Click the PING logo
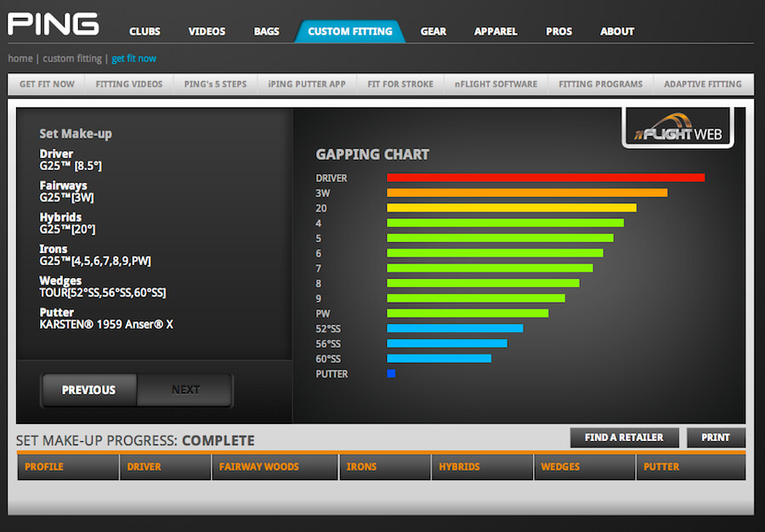Screen dimensions: 765x532 [x=53, y=24]
